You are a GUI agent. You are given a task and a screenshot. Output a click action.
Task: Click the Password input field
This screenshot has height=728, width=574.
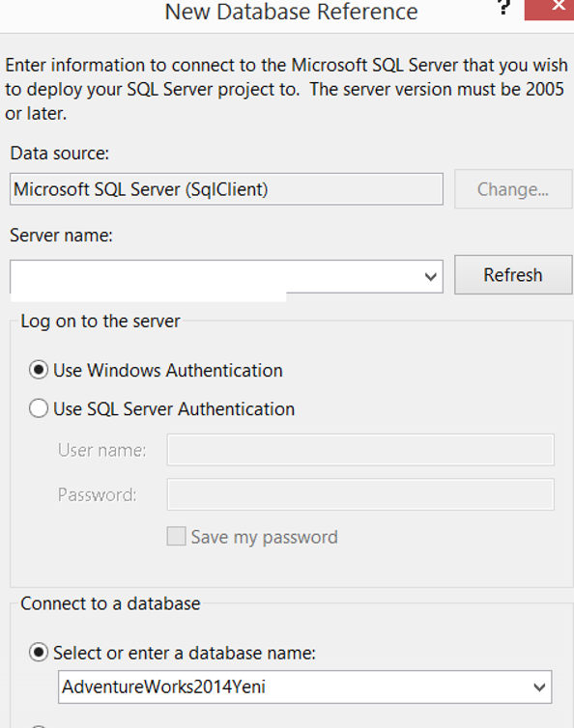point(360,494)
